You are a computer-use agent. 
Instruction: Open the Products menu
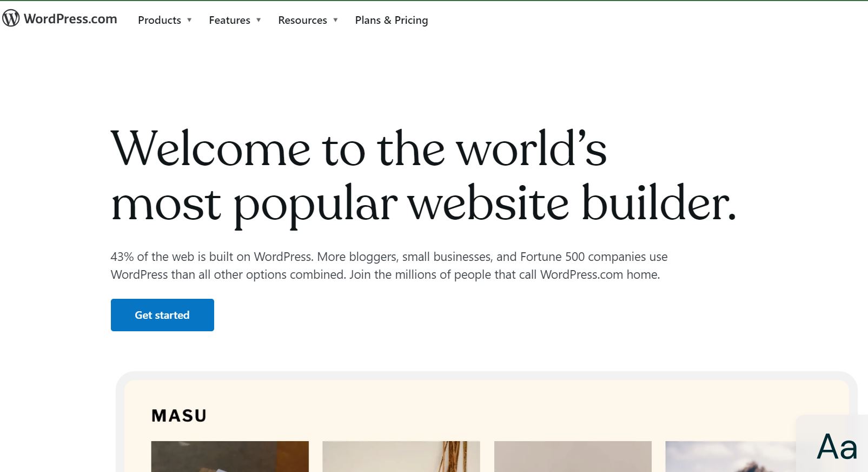(160, 20)
